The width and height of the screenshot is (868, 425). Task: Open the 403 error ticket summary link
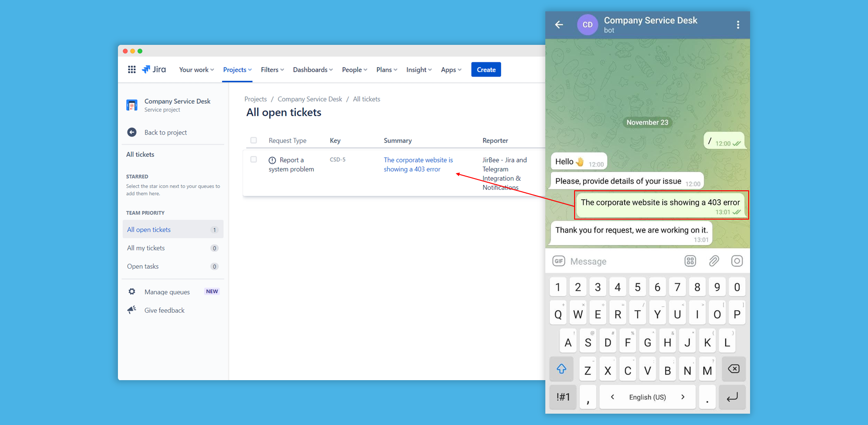418,165
